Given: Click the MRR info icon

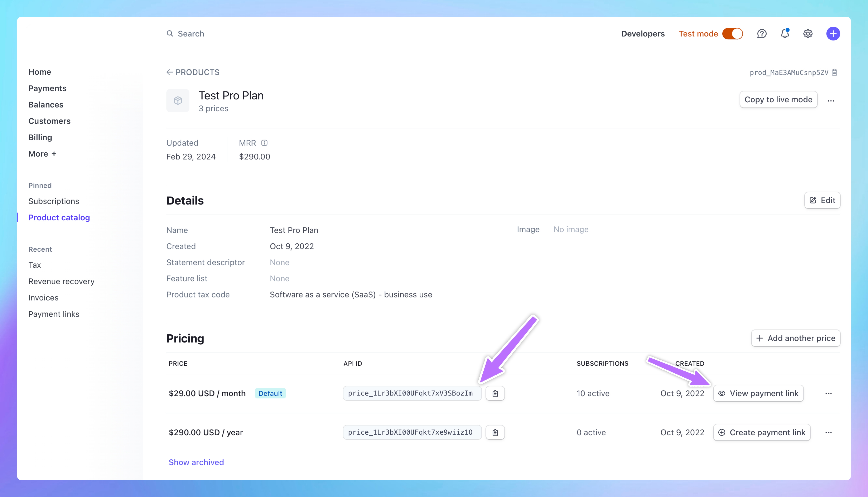Looking at the screenshot, I should [x=264, y=143].
